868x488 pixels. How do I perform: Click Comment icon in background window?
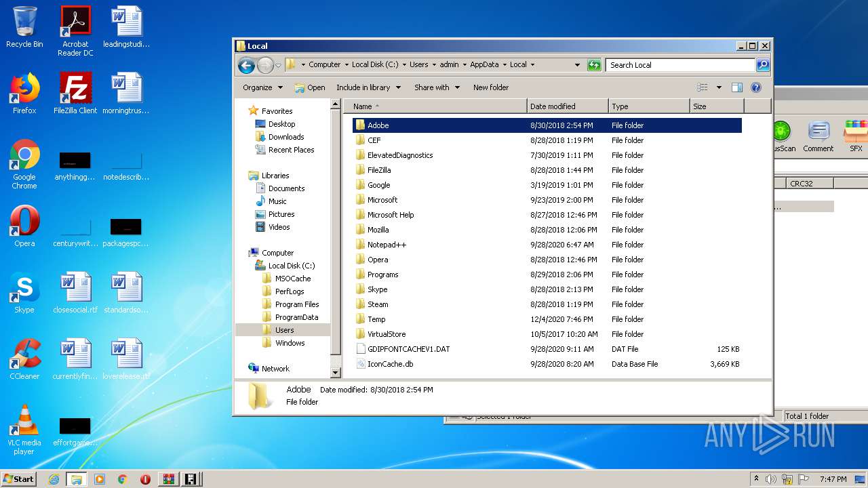pos(818,136)
